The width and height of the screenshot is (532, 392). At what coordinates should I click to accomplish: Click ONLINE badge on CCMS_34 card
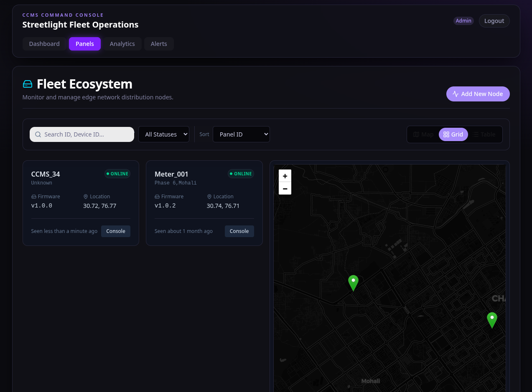[117, 174]
